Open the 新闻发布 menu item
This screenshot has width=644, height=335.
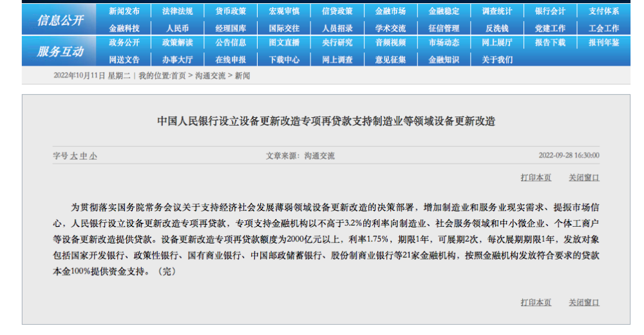click(x=124, y=11)
